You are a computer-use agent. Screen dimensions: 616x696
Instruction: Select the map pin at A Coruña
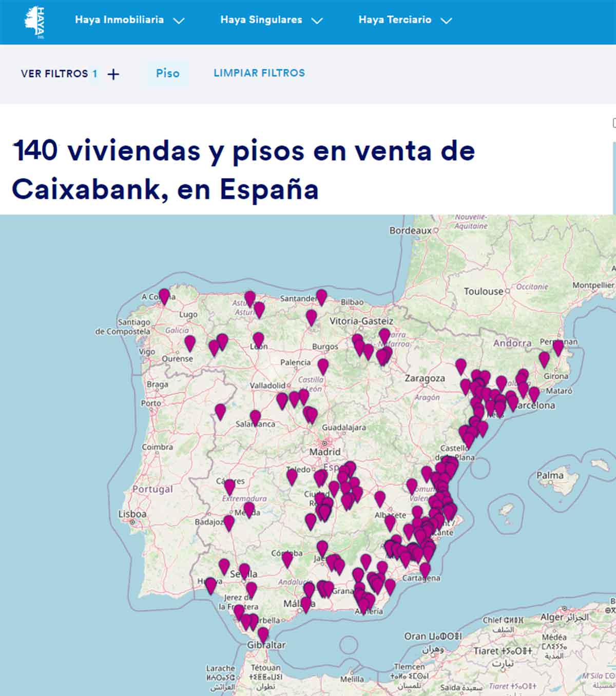click(x=164, y=295)
